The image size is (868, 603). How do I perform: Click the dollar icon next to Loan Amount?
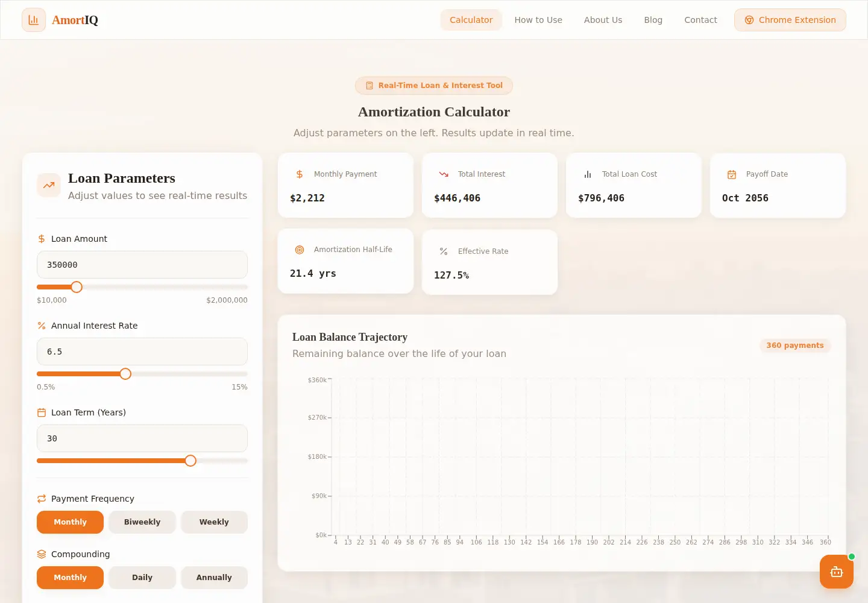42,239
